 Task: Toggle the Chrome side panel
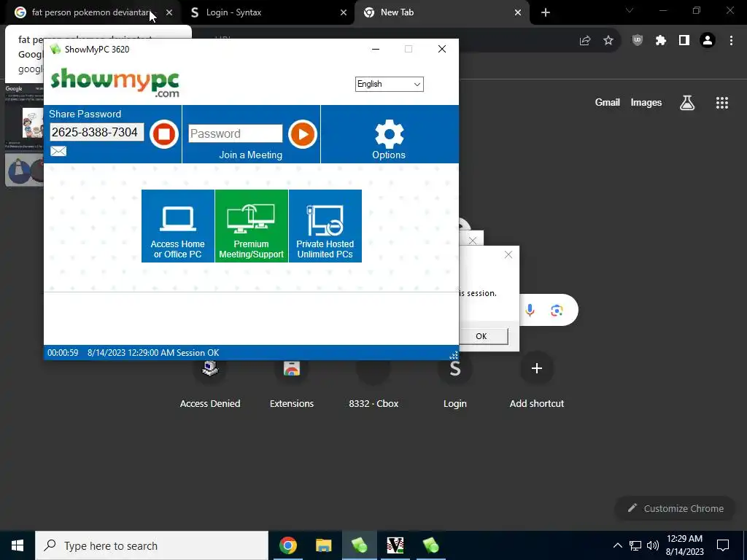684,41
